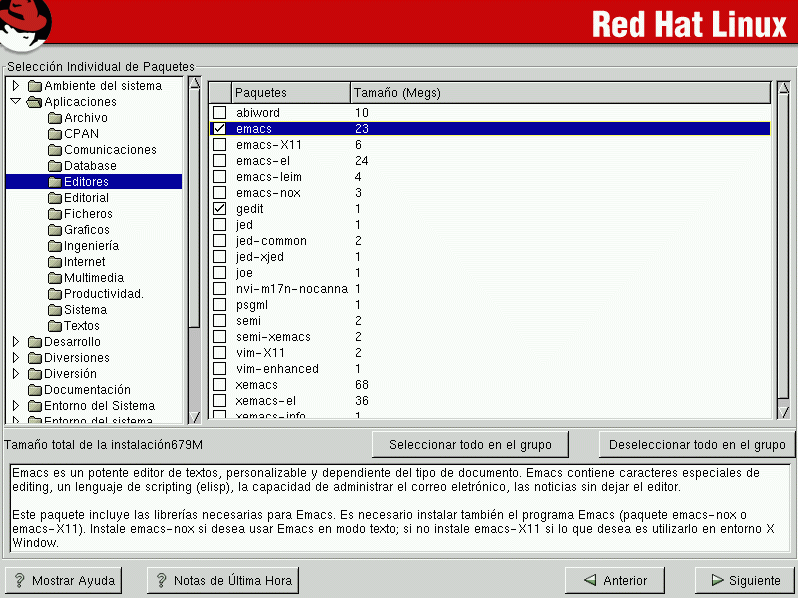Uncheck the gedit package checkbox
Image resolution: width=798 pixels, height=598 pixels.
pyautogui.click(x=220, y=209)
